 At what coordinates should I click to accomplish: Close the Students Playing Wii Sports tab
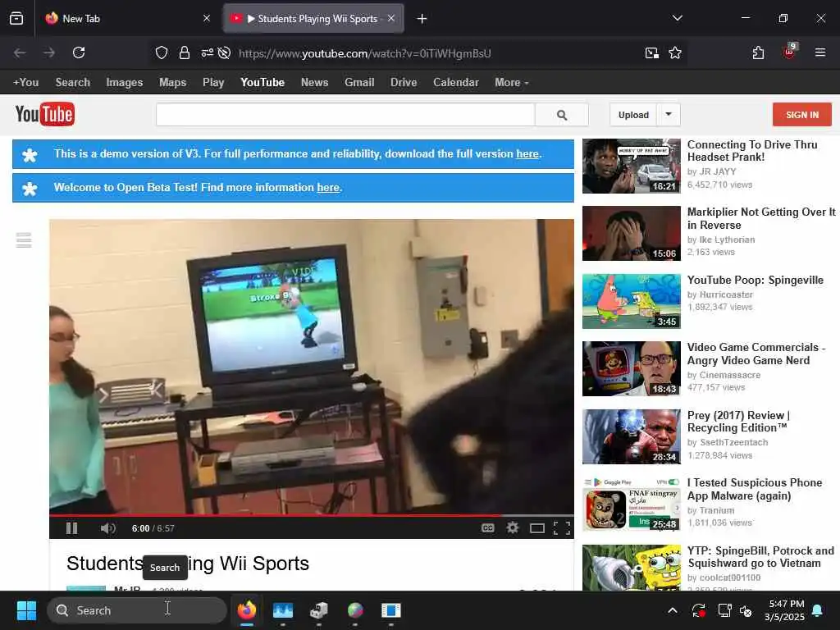(x=391, y=18)
